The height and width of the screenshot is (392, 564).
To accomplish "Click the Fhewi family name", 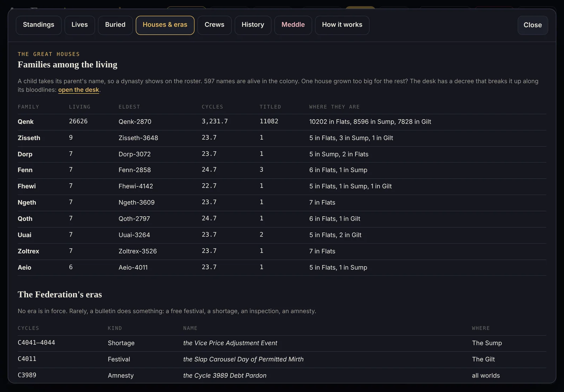I will coord(27,186).
